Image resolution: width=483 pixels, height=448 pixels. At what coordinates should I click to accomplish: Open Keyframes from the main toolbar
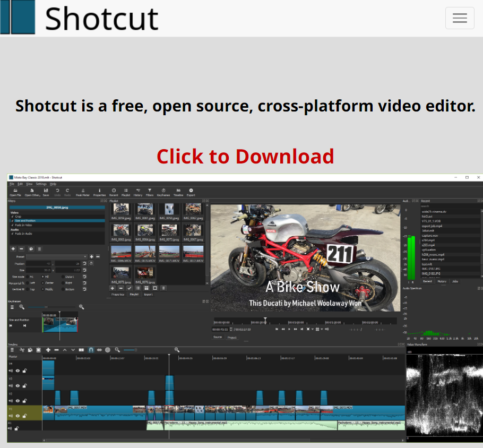(x=163, y=192)
